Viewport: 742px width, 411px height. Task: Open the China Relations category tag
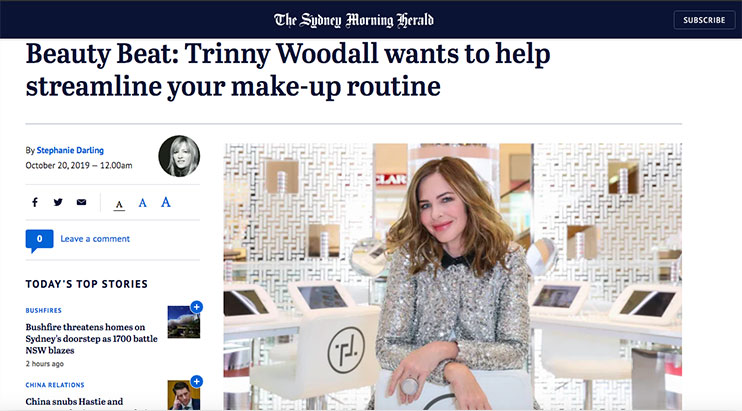point(55,385)
